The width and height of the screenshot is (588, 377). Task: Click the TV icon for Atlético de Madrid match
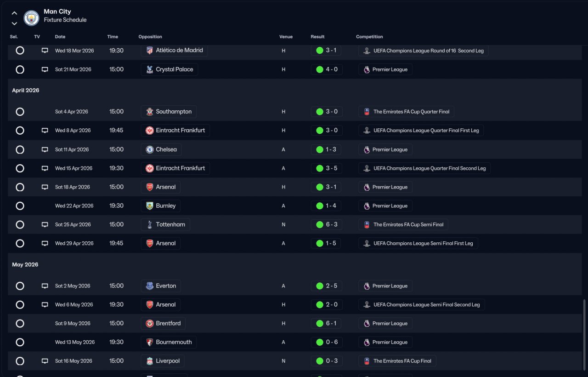[x=45, y=51]
